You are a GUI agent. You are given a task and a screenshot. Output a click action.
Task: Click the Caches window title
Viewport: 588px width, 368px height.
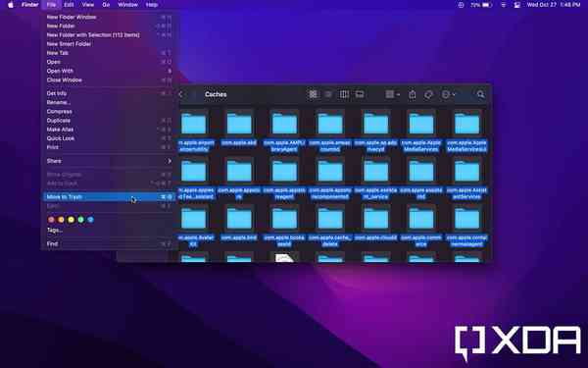pos(216,94)
